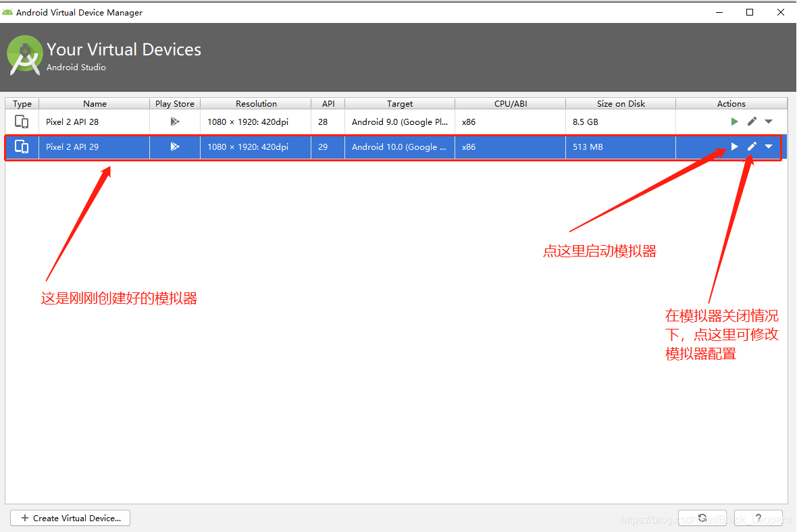Select the Pixel 2 API 28 name cell
The image size is (797, 532).
coord(94,122)
